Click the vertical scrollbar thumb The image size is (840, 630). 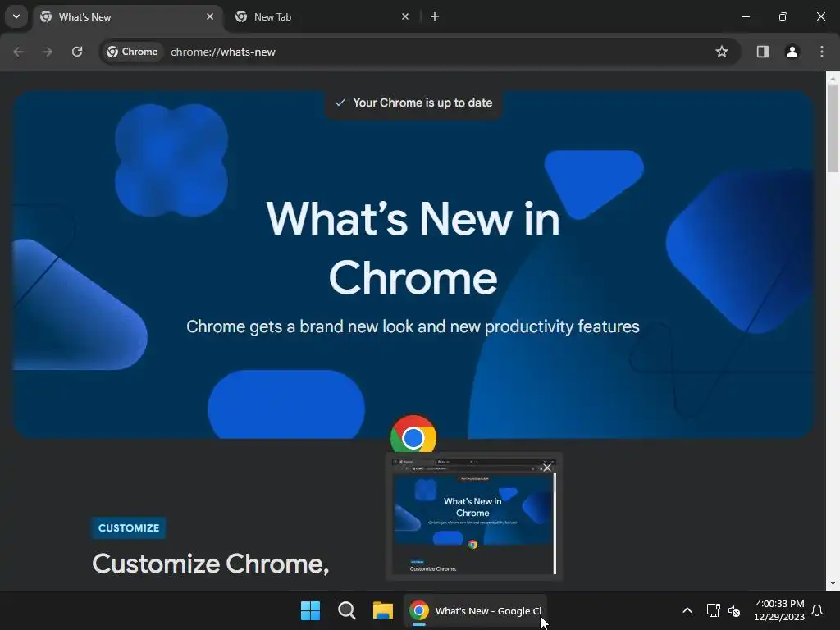(833, 129)
